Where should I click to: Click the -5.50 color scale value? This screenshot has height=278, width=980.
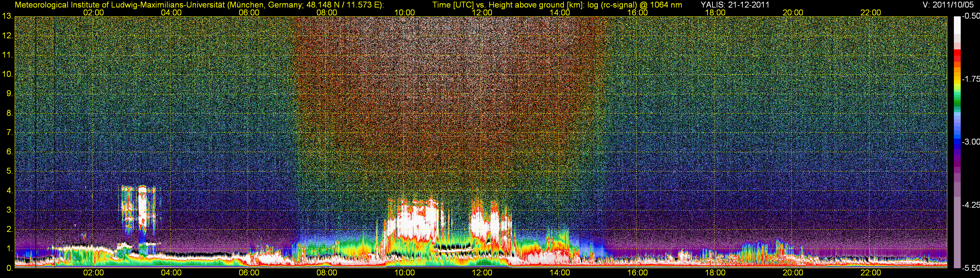[971, 268]
